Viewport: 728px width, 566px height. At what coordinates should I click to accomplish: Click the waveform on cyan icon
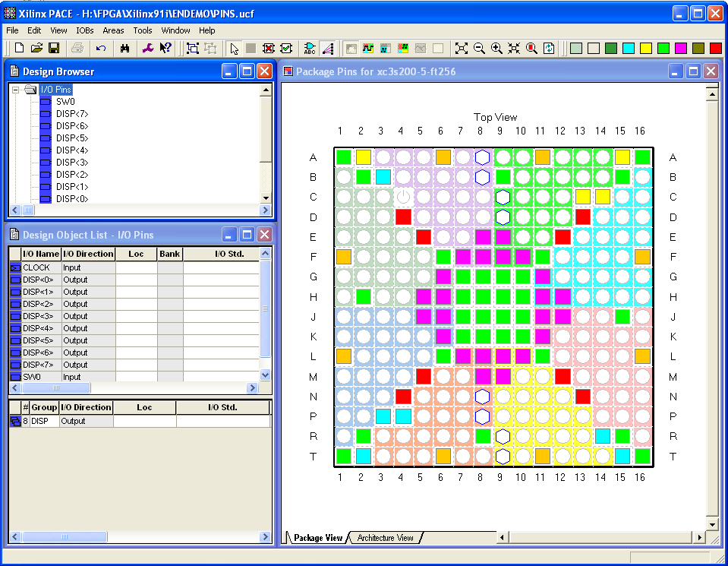coord(386,48)
